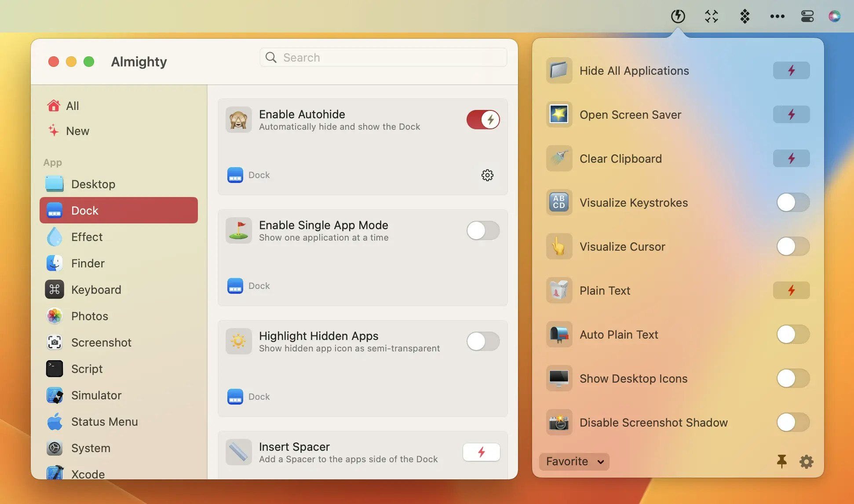Select the All category in sidebar
This screenshot has width=854, height=504.
119,106
